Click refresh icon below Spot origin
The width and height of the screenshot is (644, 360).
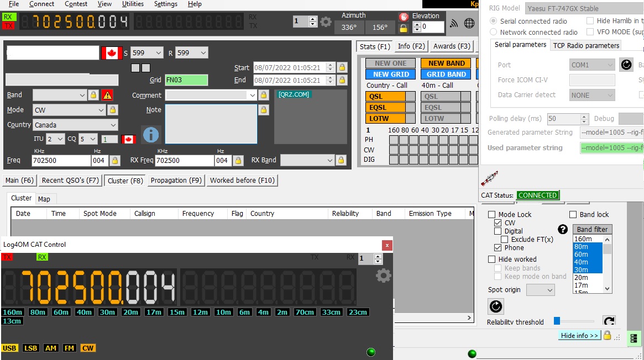pos(496,306)
